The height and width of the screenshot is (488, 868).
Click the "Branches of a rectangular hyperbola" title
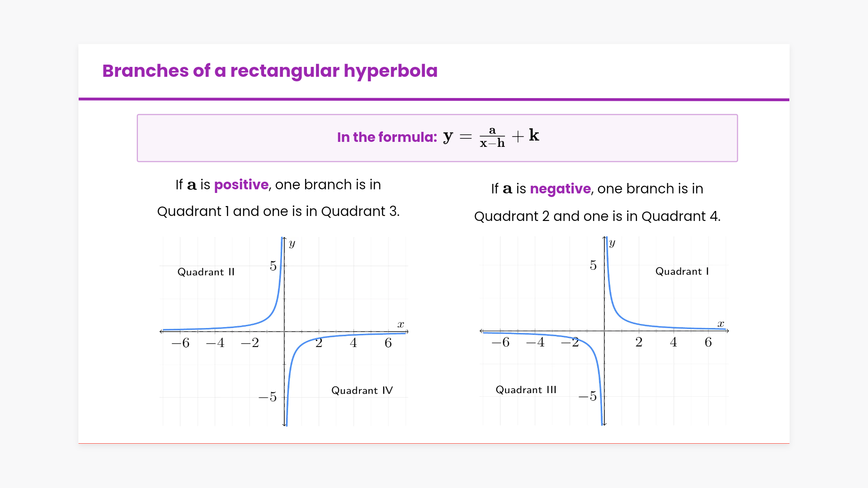click(270, 71)
